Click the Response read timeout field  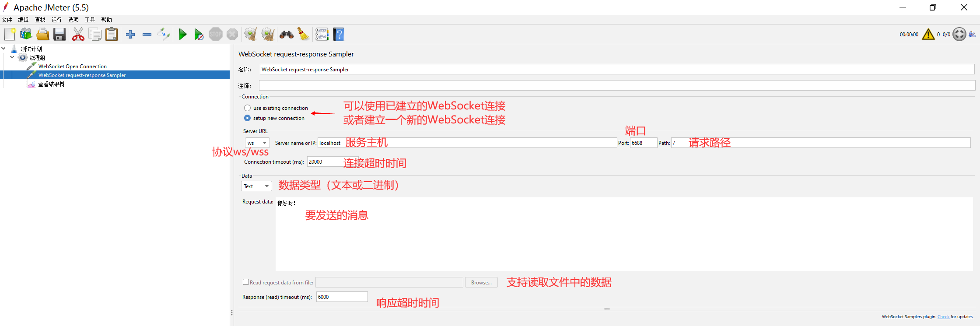coord(342,297)
